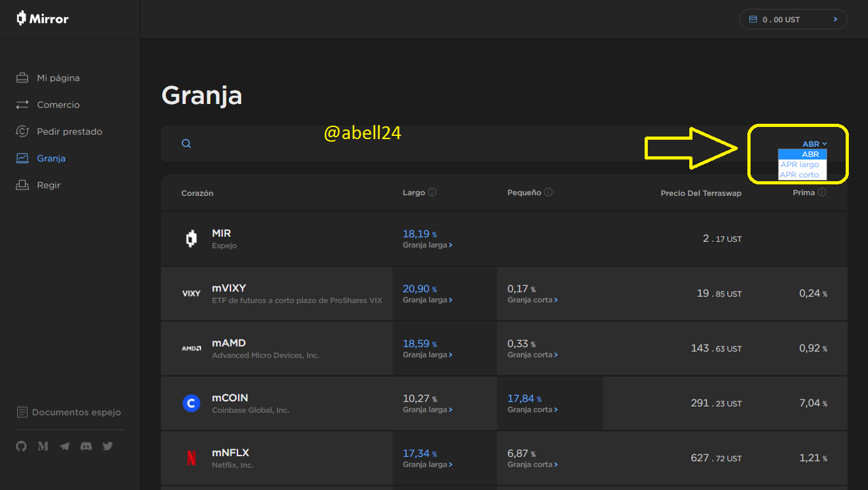Select Granja in the sidebar
The height and width of the screenshot is (490, 868).
pos(51,158)
